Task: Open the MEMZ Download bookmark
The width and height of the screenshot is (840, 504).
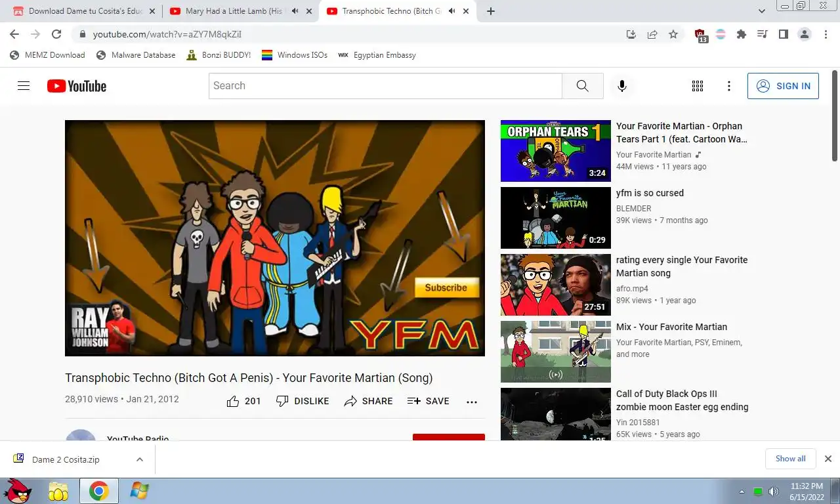Action: [x=48, y=55]
